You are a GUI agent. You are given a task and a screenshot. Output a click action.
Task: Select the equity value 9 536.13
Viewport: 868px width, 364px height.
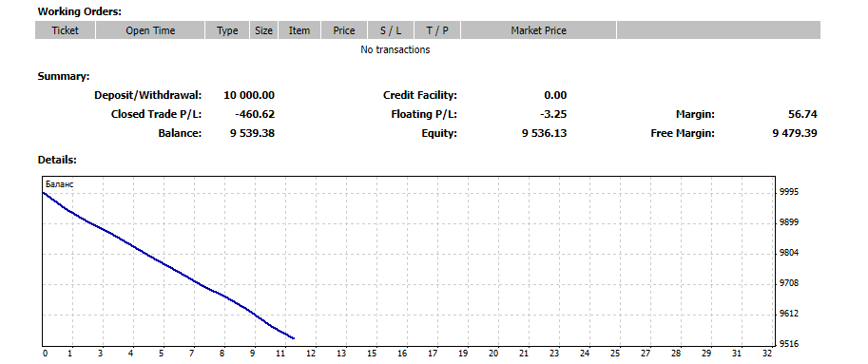[x=544, y=133]
